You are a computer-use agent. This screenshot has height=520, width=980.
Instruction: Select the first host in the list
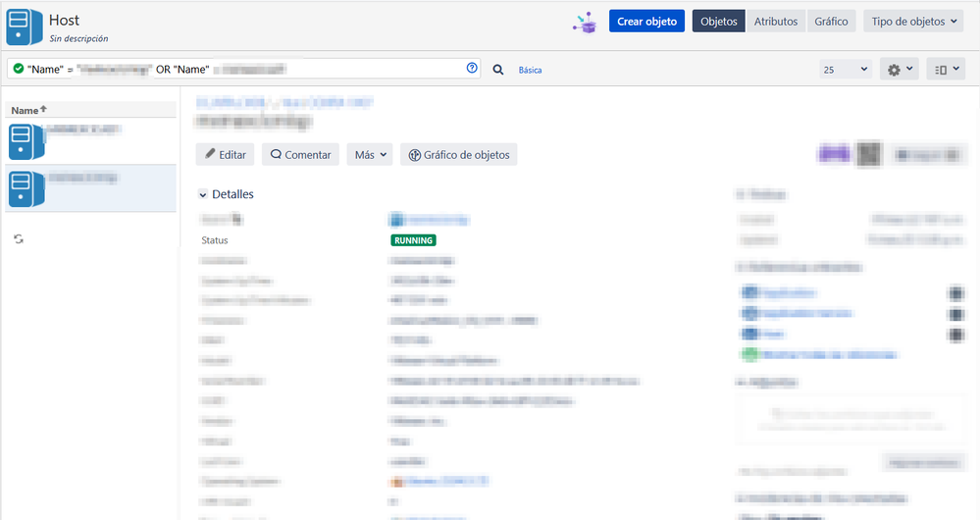click(90, 141)
